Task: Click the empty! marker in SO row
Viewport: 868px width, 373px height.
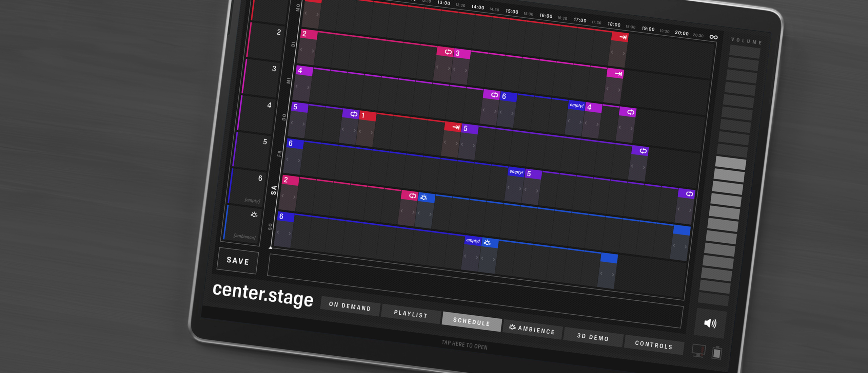Action: pos(473,240)
